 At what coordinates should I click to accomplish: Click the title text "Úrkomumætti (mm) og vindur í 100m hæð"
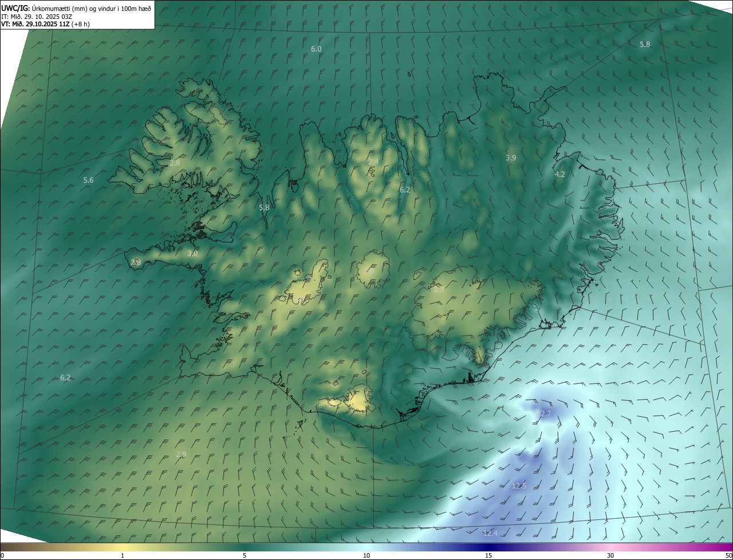pyautogui.click(x=91, y=8)
